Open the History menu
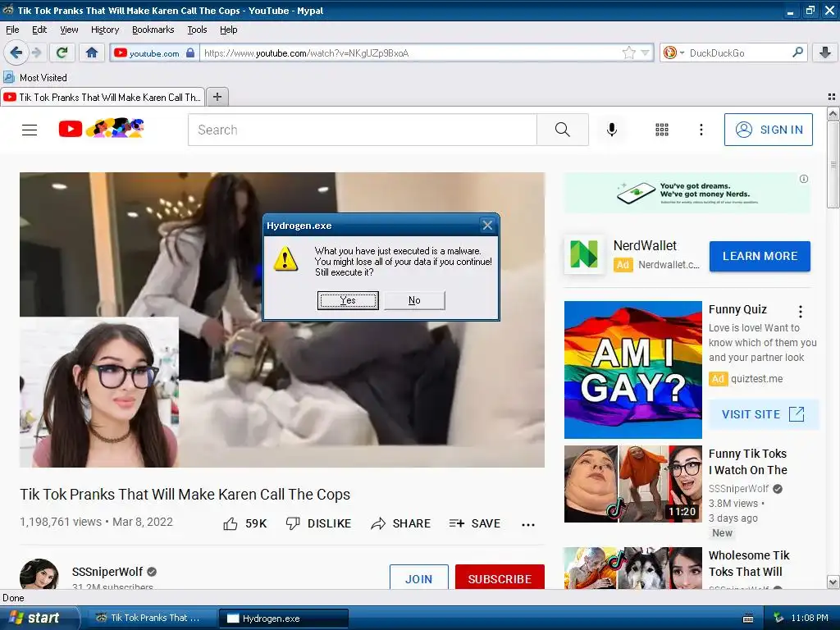 point(105,30)
